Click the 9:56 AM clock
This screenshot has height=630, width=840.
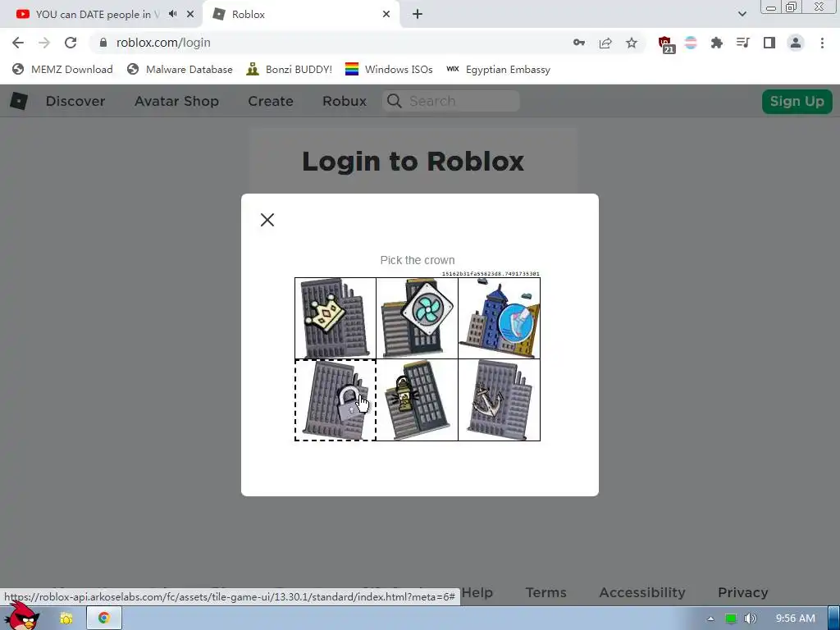click(x=795, y=619)
